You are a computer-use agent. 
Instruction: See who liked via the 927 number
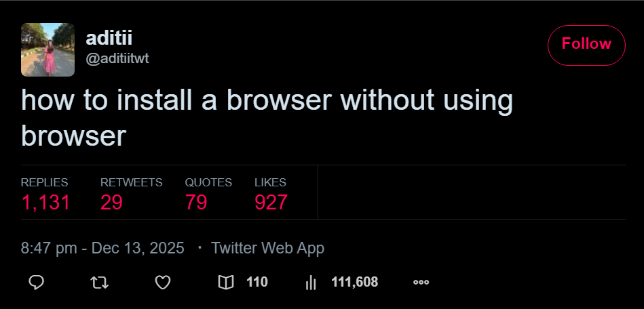pyautogui.click(x=271, y=202)
